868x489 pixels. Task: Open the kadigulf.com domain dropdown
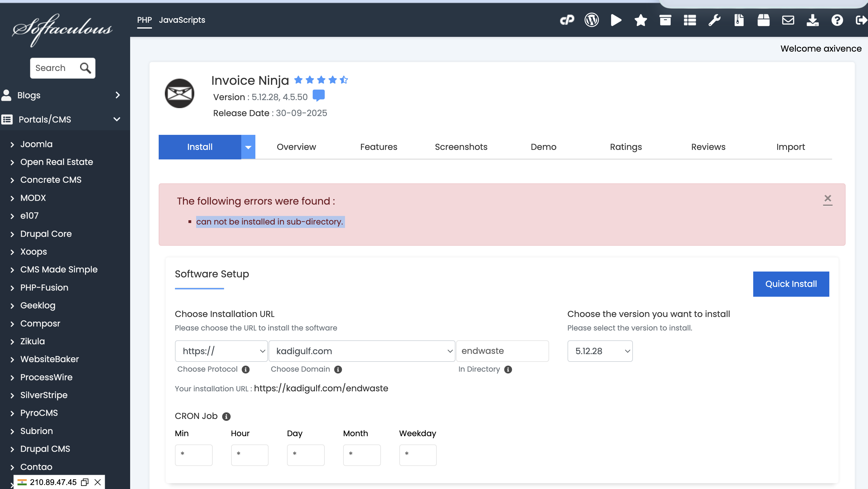pos(362,351)
